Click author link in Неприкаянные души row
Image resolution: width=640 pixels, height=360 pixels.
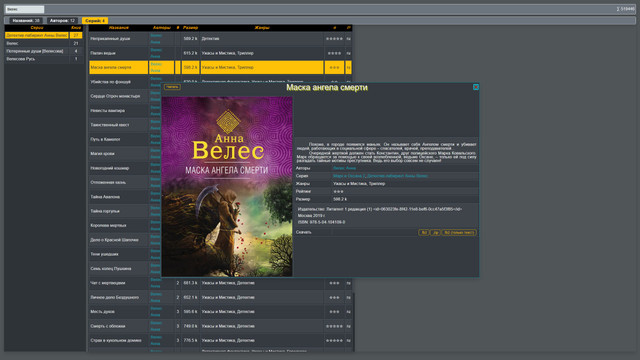(x=156, y=39)
